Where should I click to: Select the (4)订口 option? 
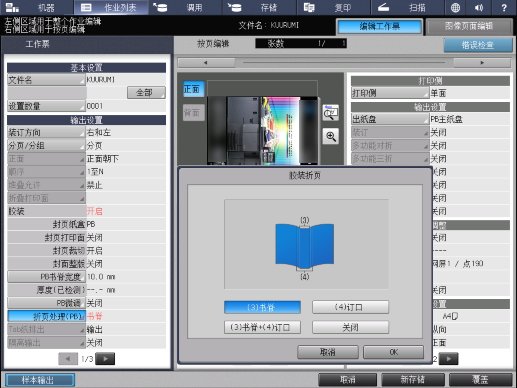click(x=350, y=307)
